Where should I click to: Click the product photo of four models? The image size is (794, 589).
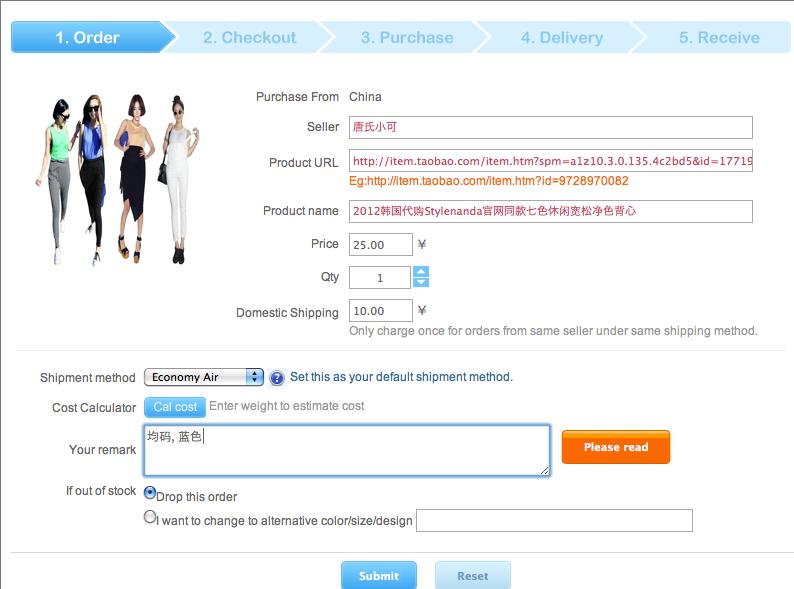pyautogui.click(x=117, y=179)
